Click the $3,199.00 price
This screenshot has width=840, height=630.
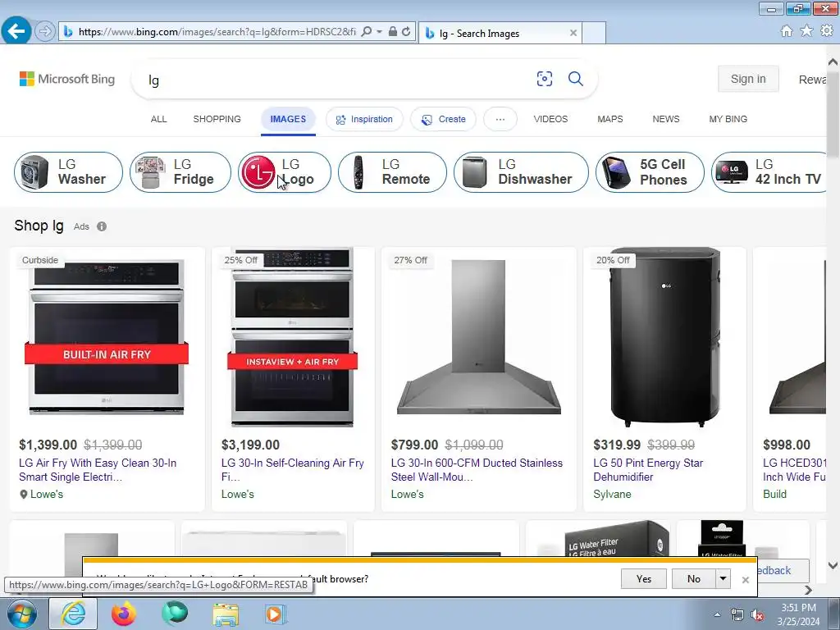250,445
